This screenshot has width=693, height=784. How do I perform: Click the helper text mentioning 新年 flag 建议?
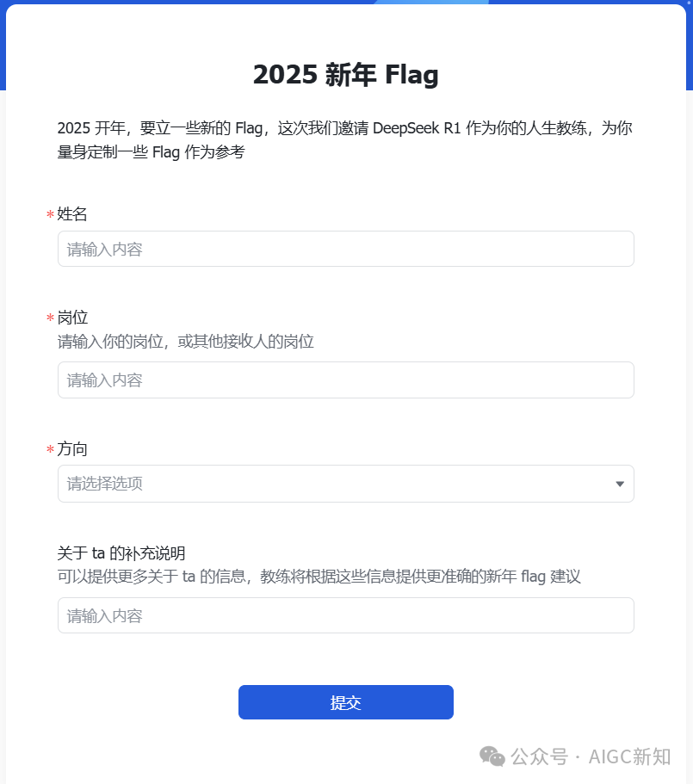pyautogui.click(x=319, y=577)
